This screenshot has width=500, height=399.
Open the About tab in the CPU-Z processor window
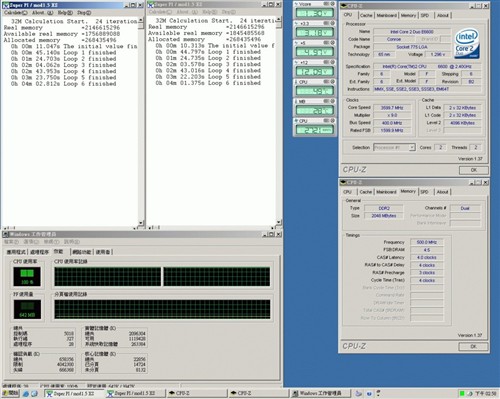[443, 15]
